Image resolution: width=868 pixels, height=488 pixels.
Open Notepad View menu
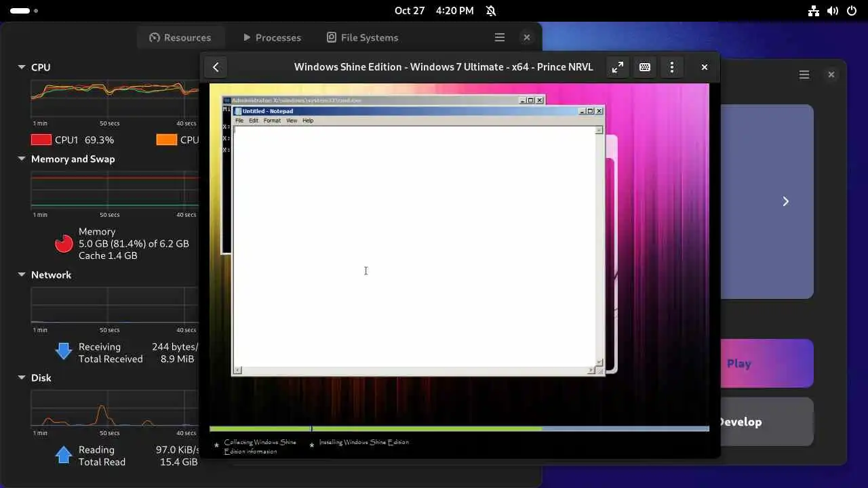tap(292, 121)
